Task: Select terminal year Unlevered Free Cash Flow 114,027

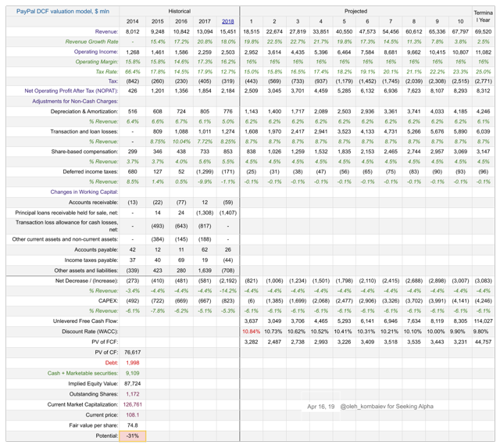Action: click(x=483, y=321)
